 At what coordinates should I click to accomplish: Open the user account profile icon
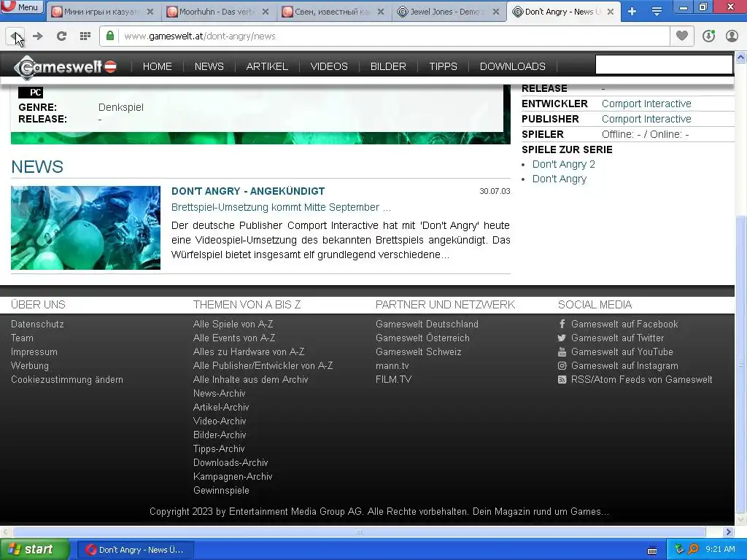point(732,36)
